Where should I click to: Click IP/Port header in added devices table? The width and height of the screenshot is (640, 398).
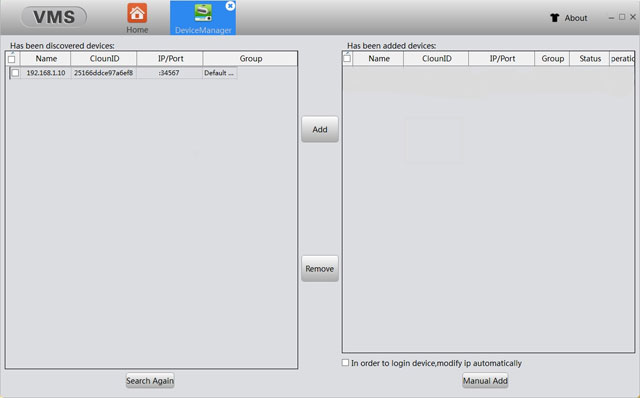tap(502, 59)
